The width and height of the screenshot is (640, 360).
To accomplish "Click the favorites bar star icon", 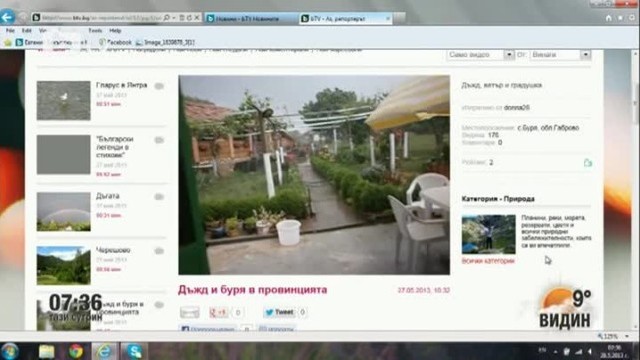I will (7, 42).
